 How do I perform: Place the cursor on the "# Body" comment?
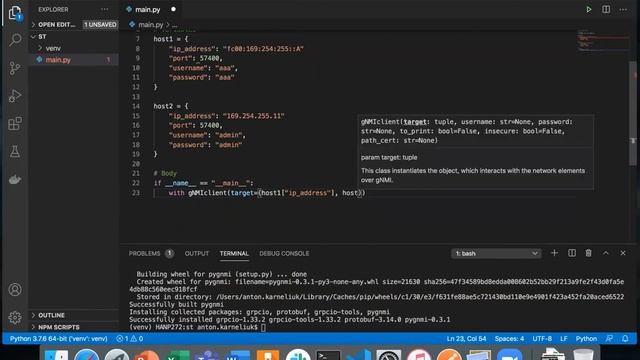click(165, 173)
